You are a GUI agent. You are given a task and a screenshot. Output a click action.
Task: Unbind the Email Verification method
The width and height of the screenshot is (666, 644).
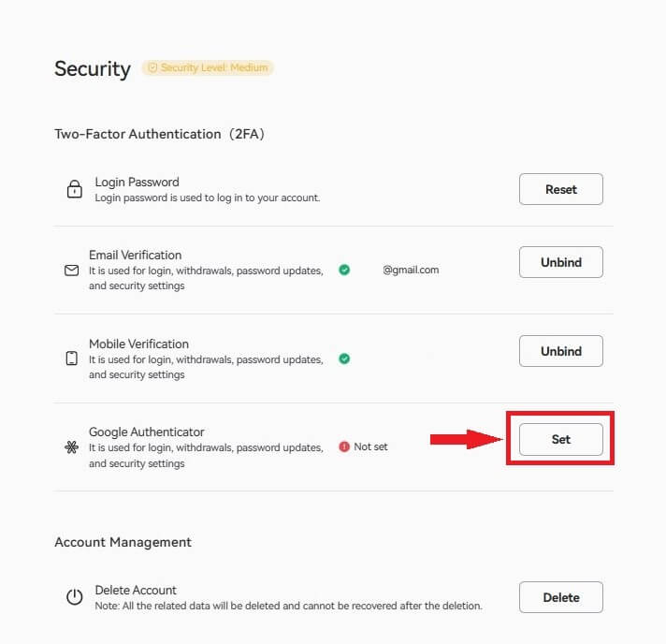point(560,262)
